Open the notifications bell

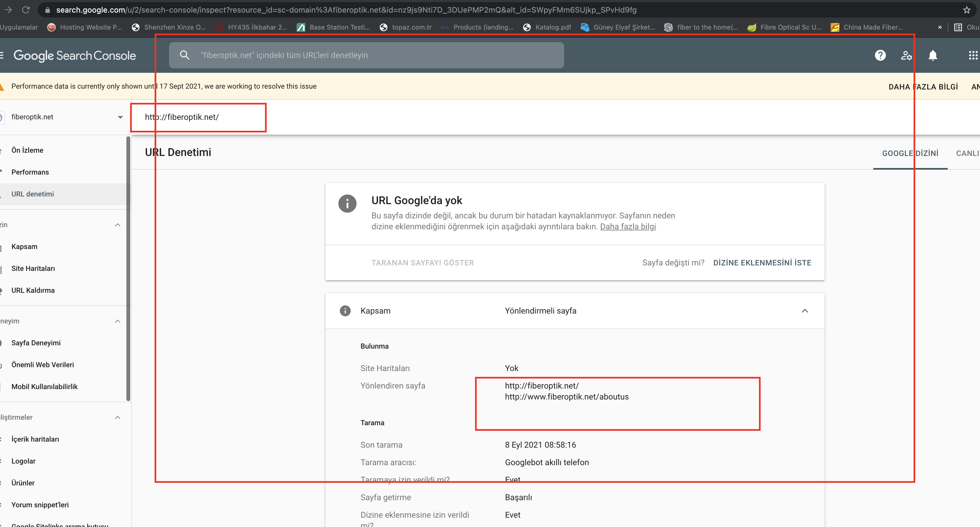pos(933,56)
